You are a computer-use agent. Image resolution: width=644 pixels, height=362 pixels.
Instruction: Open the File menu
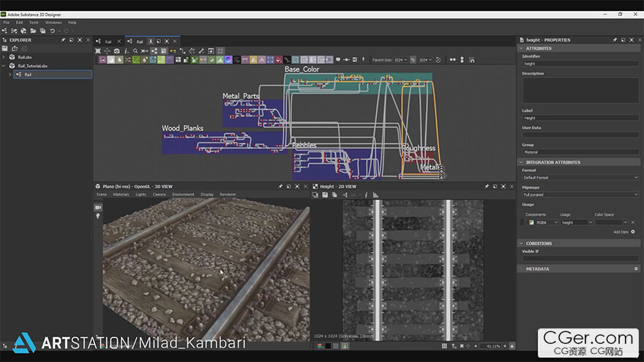[x=6, y=23]
